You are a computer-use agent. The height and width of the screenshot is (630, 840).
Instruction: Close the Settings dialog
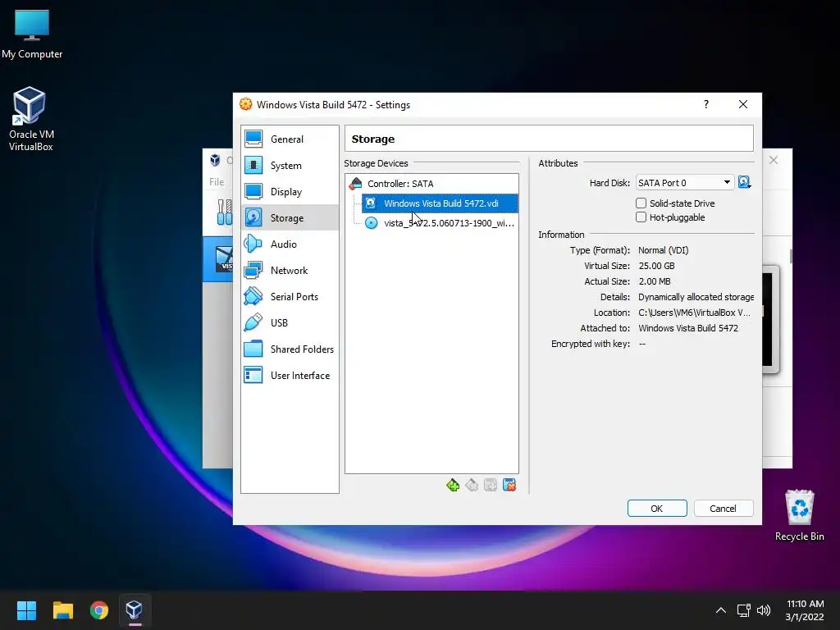tap(743, 104)
